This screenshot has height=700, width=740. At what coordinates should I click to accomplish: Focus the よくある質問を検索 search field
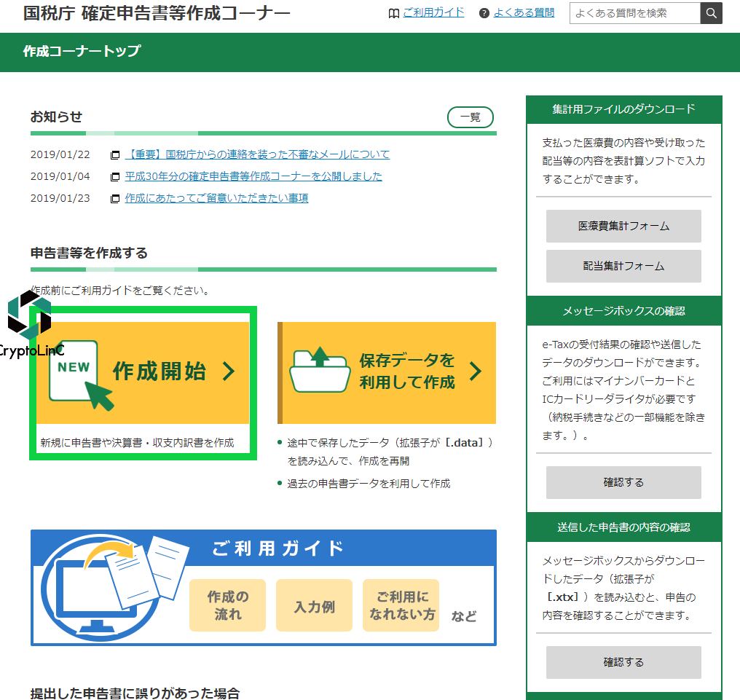click(635, 13)
